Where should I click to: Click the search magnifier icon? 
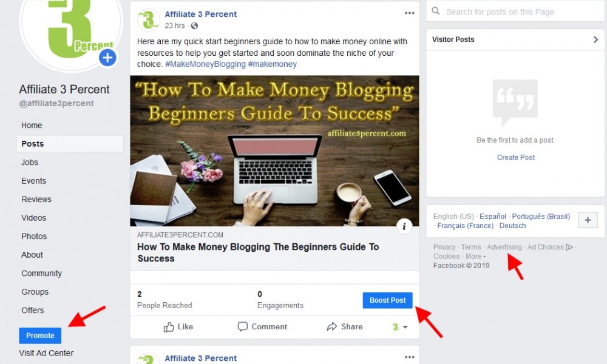coord(435,11)
